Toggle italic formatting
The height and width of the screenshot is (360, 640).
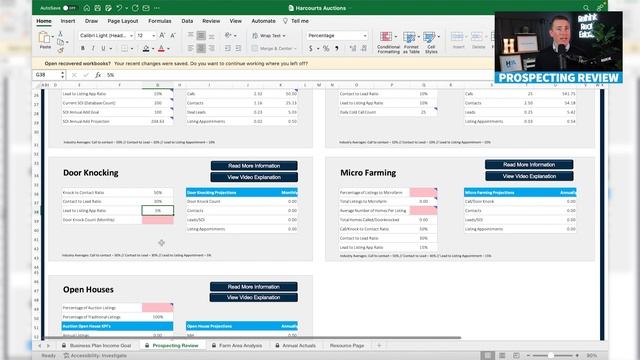(x=93, y=49)
